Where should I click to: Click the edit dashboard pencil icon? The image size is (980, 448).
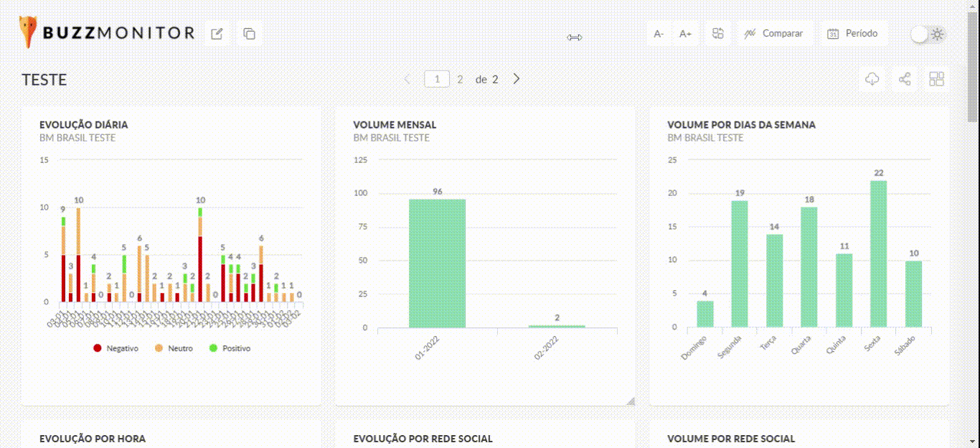coord(217,34)
